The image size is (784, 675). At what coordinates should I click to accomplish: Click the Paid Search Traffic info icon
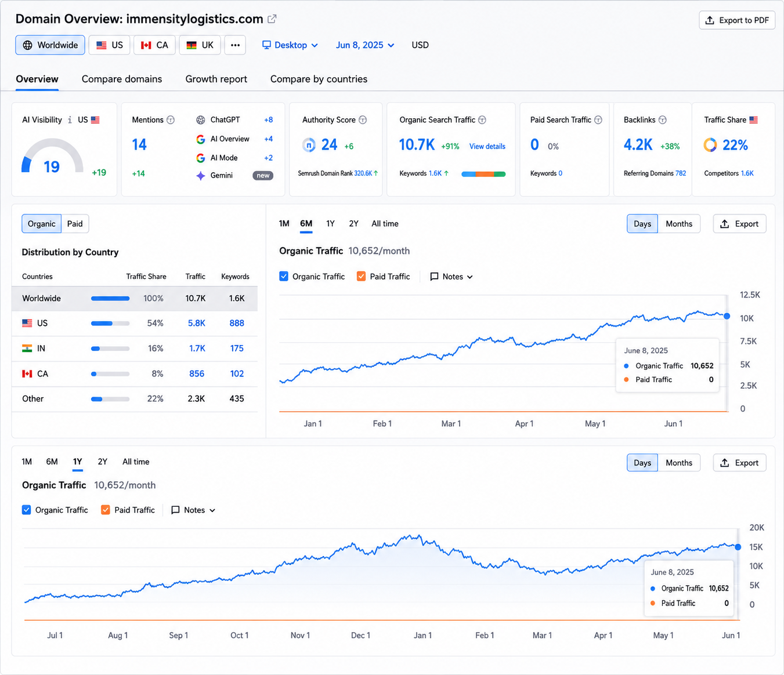[x=598, y=120]
